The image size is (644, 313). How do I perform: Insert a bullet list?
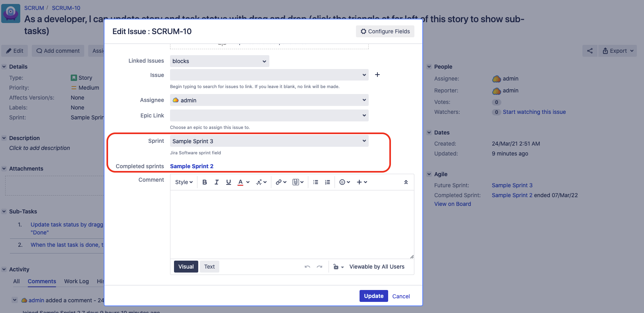pos(315,182)
